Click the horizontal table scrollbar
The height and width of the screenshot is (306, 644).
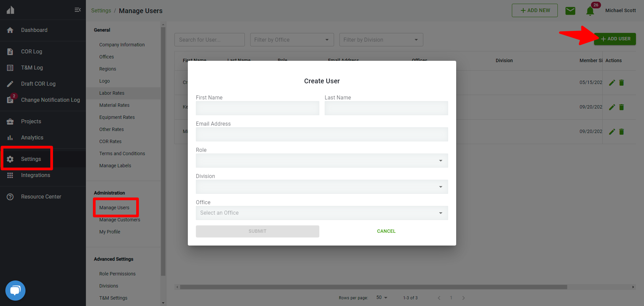click(x=373, y=287)
